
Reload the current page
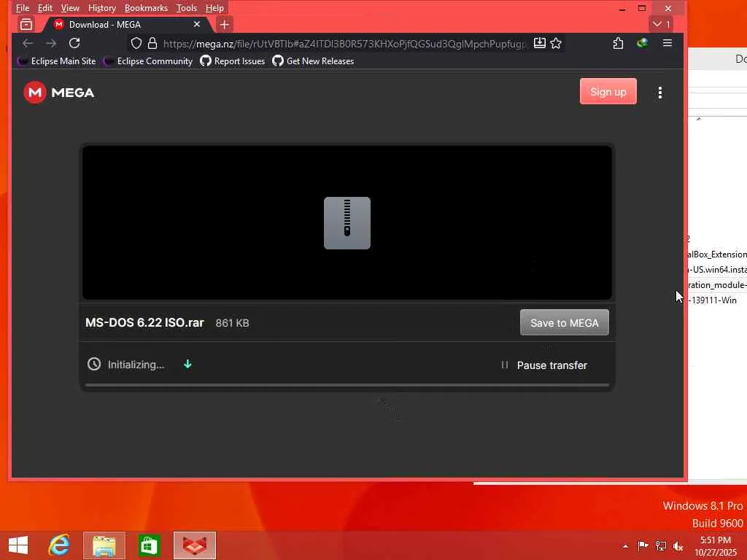point(74,43)
